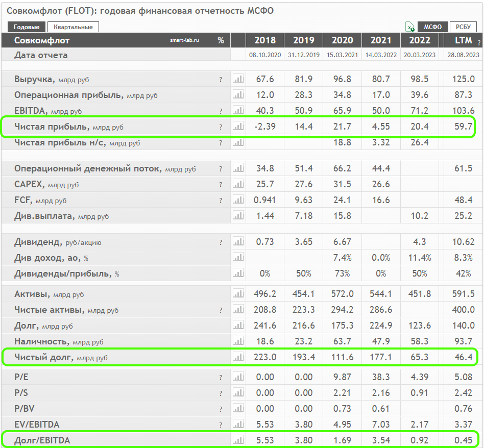The width and height of the screenshot is (484, 448).
Task: Open chart icon for Долг row
Action: click(238, 325)
